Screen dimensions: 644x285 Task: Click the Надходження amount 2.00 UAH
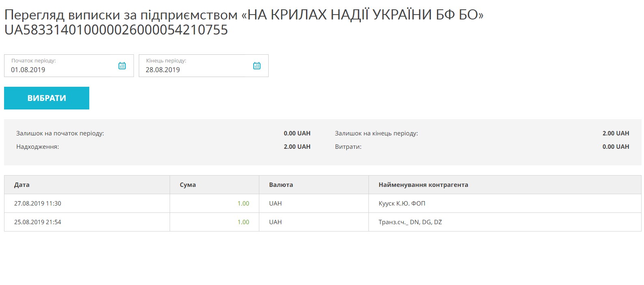tap(297, 147)
